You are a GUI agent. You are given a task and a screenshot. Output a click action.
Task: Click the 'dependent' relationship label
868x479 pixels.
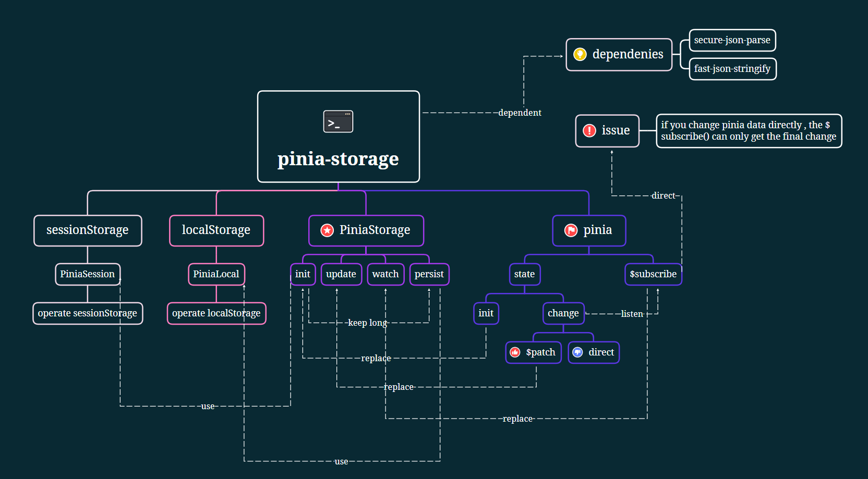(x=520, y=113)
